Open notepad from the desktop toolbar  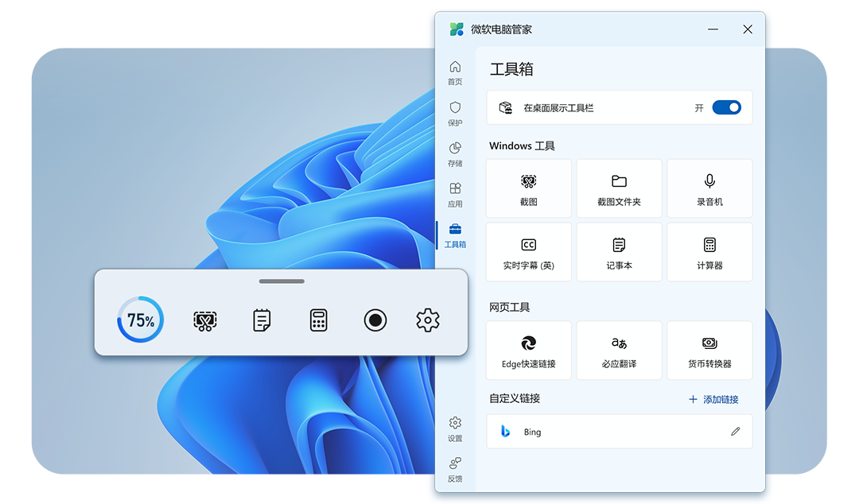262,320
